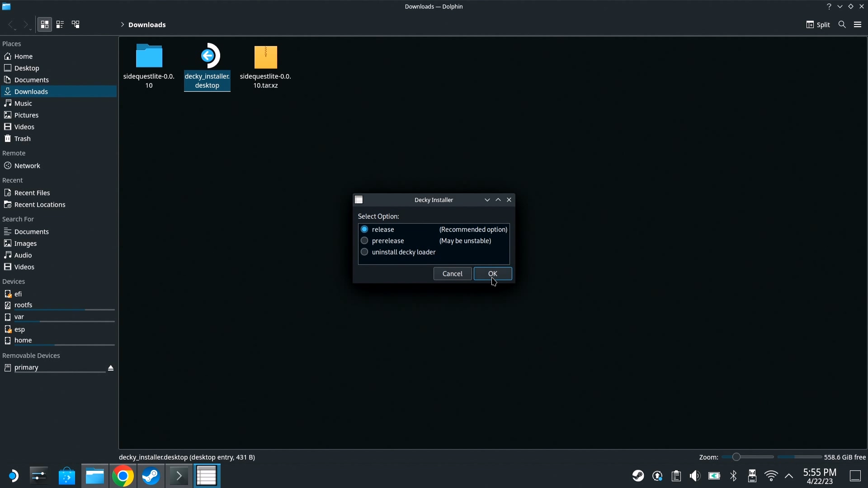
Task: Select the prerelease radio option
Action: pos(364,241)
